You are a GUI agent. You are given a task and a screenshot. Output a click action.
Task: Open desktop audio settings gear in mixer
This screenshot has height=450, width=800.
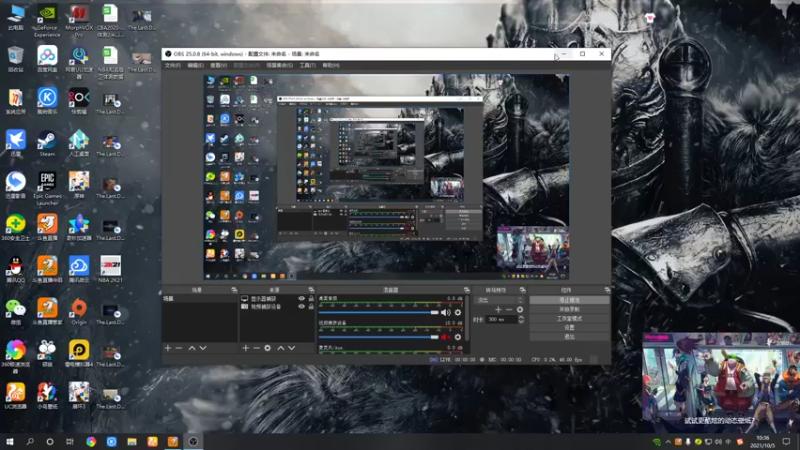458,313
